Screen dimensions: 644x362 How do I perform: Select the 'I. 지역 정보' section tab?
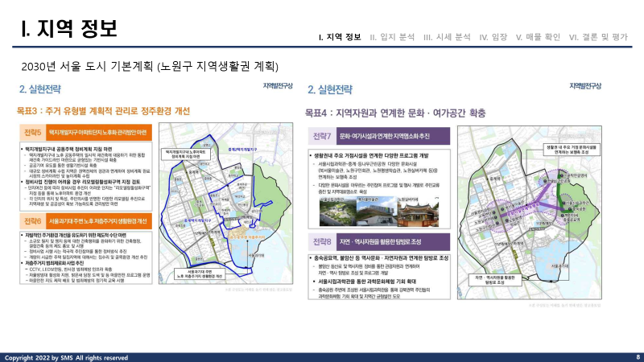pos(340,37)
